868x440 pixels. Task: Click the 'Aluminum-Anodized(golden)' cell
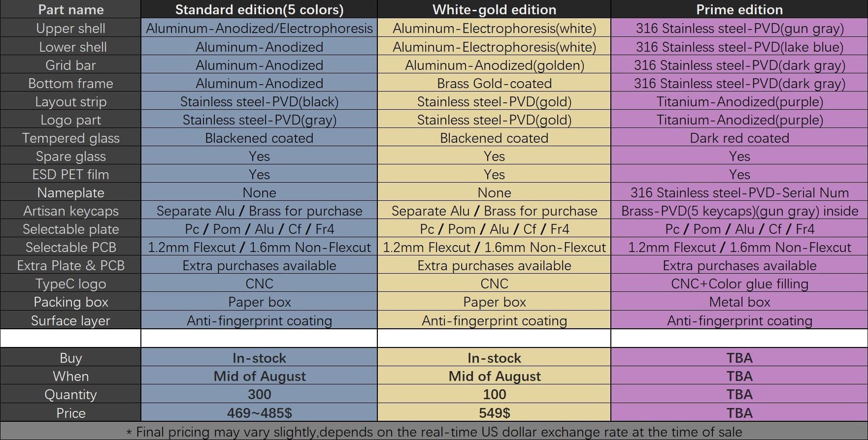click(494, 65)
